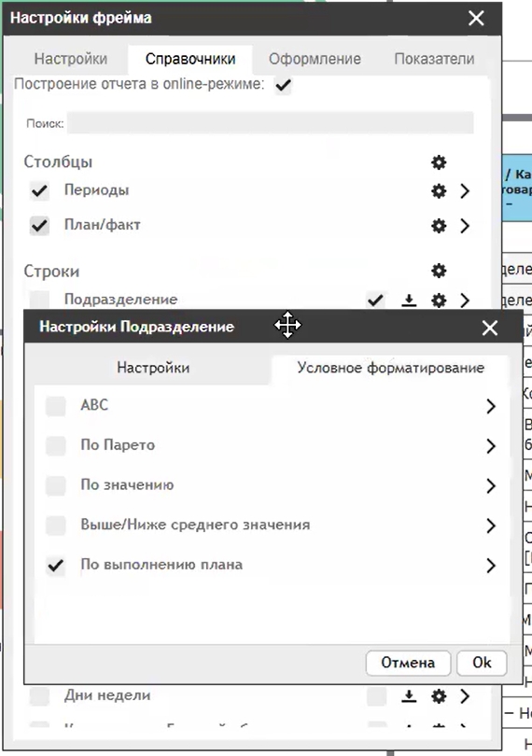Uncheck the Периоды checkbox
Viewport: 532px width, 756px height.
39,191
